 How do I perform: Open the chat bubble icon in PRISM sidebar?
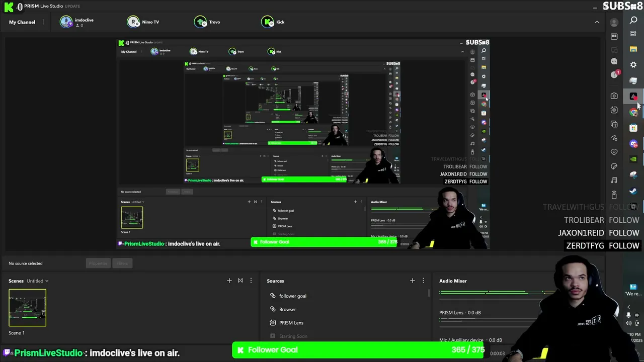pyautogui.click(x=614, y=61)
